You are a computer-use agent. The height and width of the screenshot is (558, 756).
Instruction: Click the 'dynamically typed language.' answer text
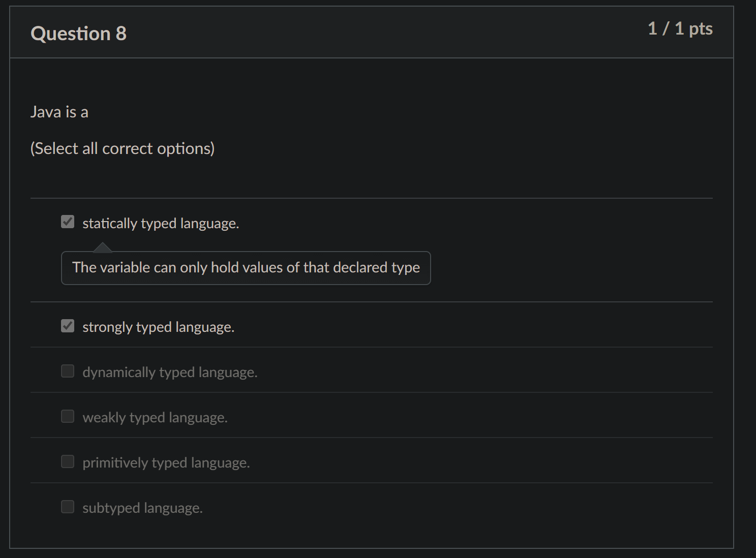(x=170, y=372)
